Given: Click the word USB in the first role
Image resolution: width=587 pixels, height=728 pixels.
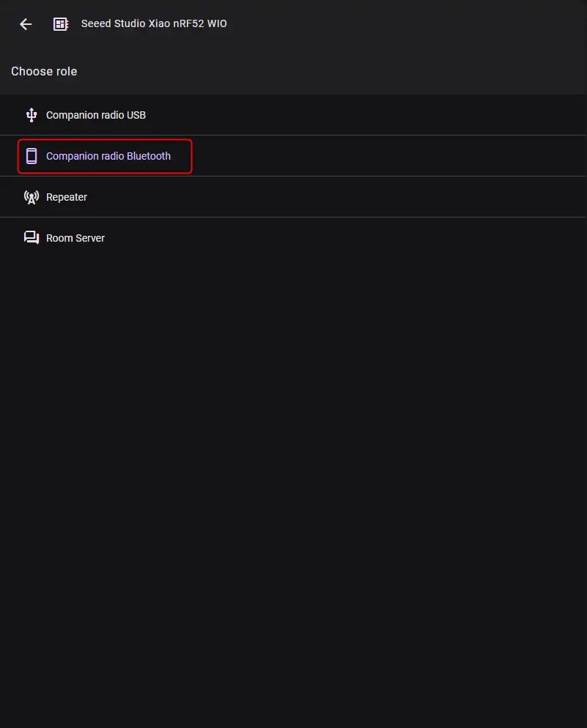Looking at the screenshot, I should tap(136, 115).
